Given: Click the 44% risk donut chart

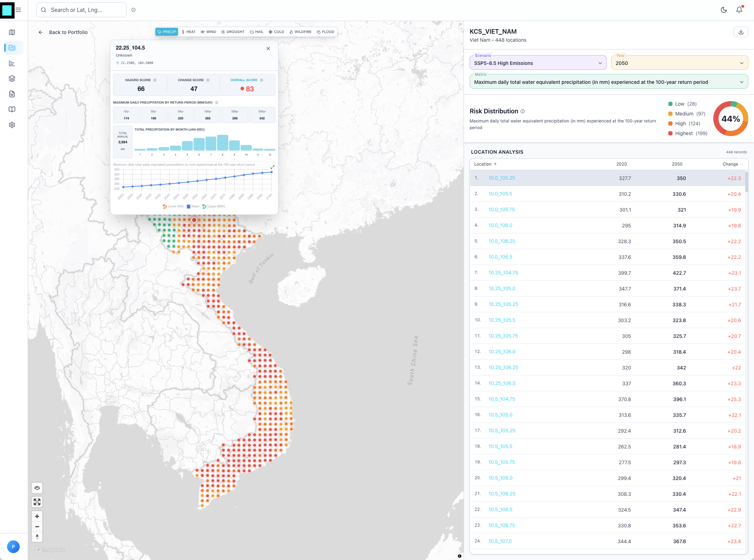Looking at the screenshot, I should [x=731, y=119].
